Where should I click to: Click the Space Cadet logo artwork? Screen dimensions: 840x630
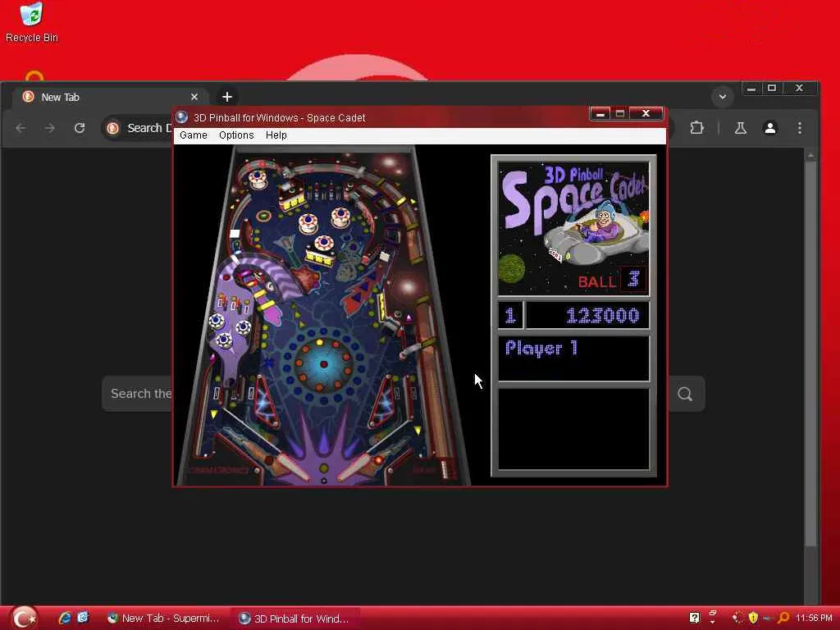pos(573,230)
